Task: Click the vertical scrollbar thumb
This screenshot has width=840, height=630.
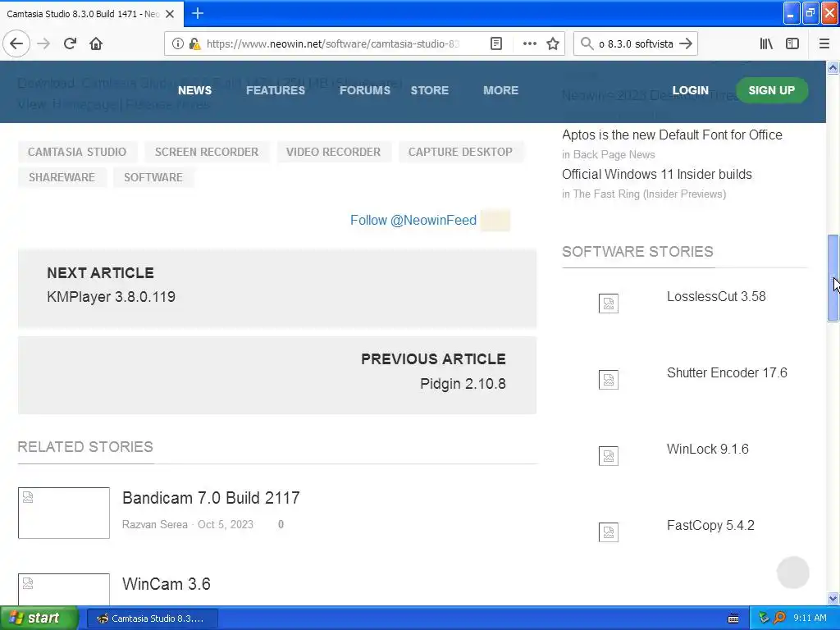Action: point(833,278)
